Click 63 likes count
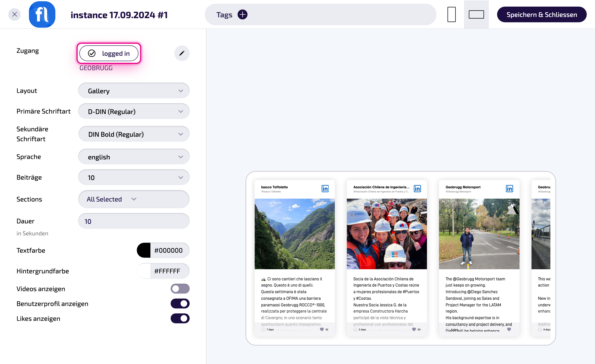The height and width of the screenshot is (364, 595). coord(419,330)
